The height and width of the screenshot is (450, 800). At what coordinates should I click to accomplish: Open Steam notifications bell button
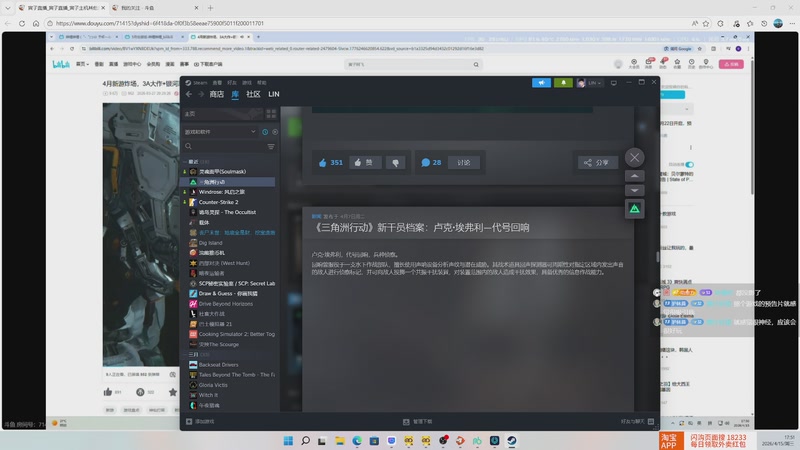click(x=563, y=83)
